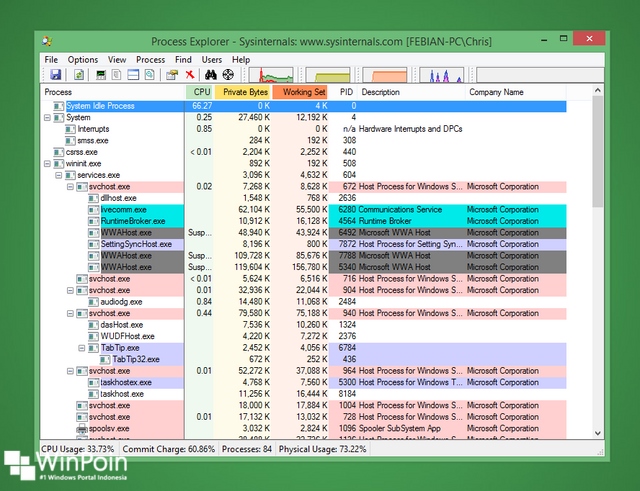Open the Process menu
This screenshot has height=491, width=640.
tap(151, 60)
